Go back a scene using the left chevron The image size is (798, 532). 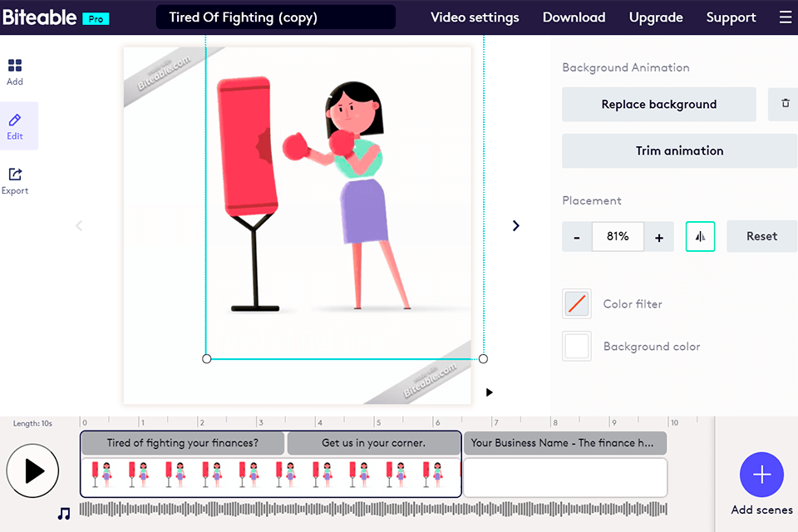(x=78, y=225)
